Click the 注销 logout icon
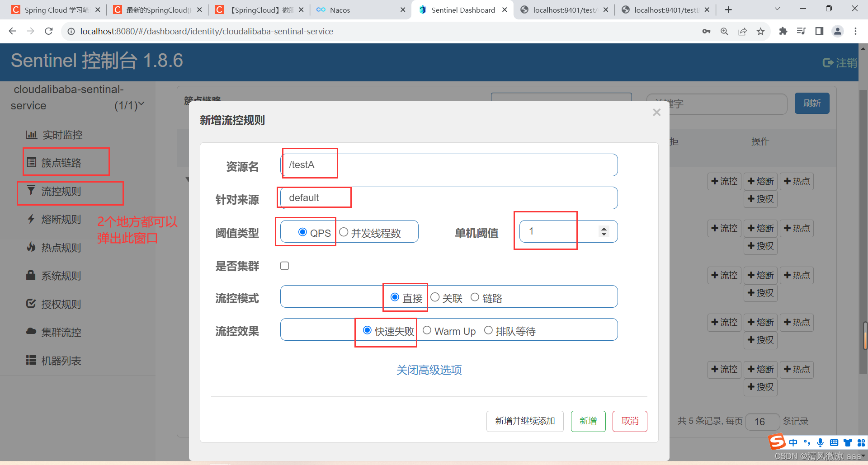Viewport: 868px width, 465px height. coord(828,63)
